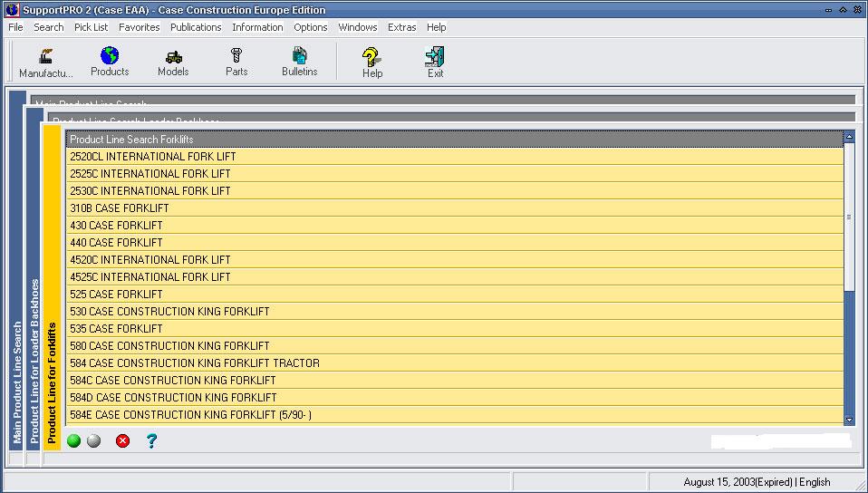The image size is (868, 493).
Task: Select 584E CASE CONSTRUCTION KING FORKLIFT (5/90- ) row
Action: coord(455,414)
